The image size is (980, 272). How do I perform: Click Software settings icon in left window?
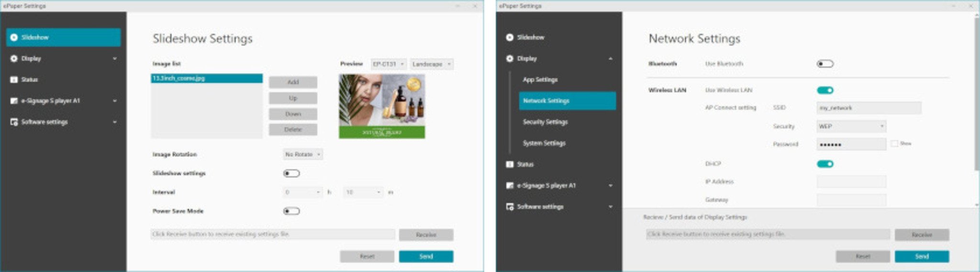tap(14, 122)
